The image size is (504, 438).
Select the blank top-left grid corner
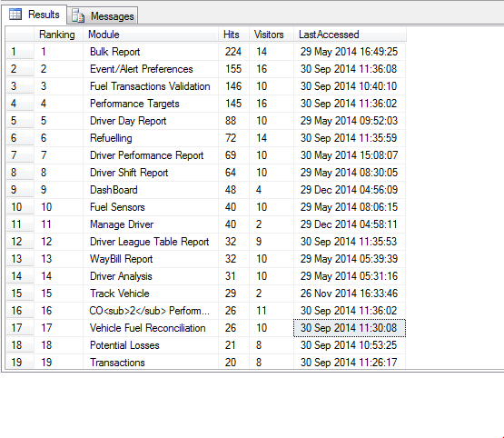[x=20, y=35]
